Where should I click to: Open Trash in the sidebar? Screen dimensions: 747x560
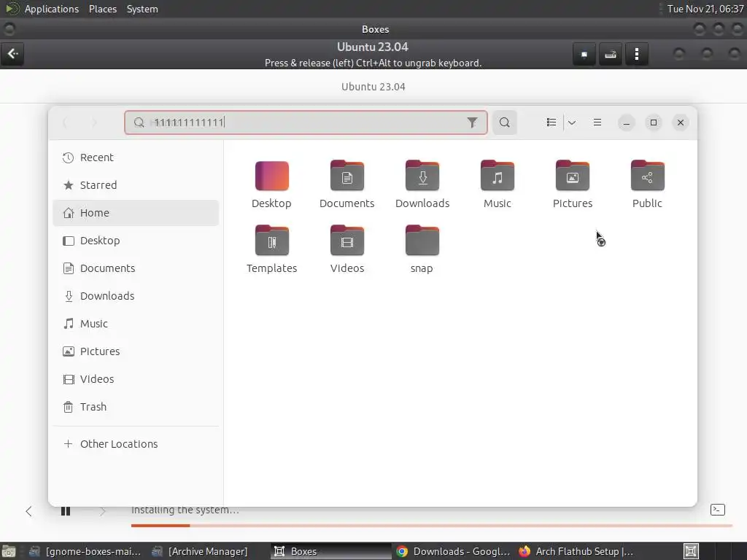(136, 407)
